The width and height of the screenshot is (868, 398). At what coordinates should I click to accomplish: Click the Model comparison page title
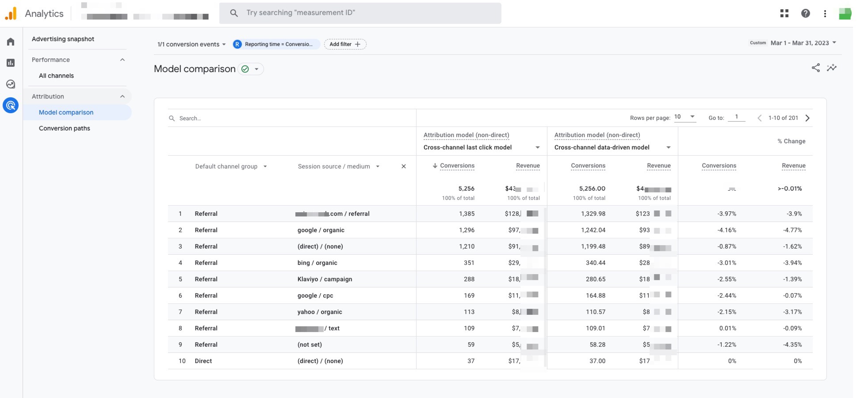click(x=195, y=69)
